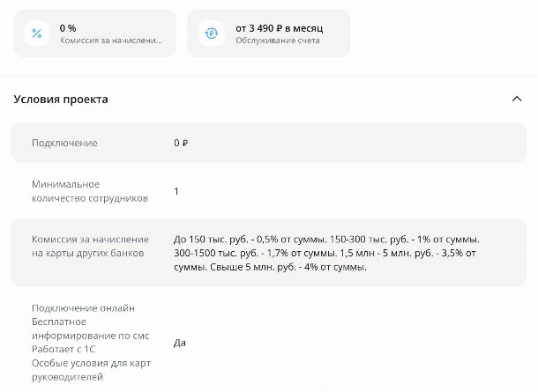Select the Подключение row label
The width and height of the screenshot is (538, 392).
(64, 143)
